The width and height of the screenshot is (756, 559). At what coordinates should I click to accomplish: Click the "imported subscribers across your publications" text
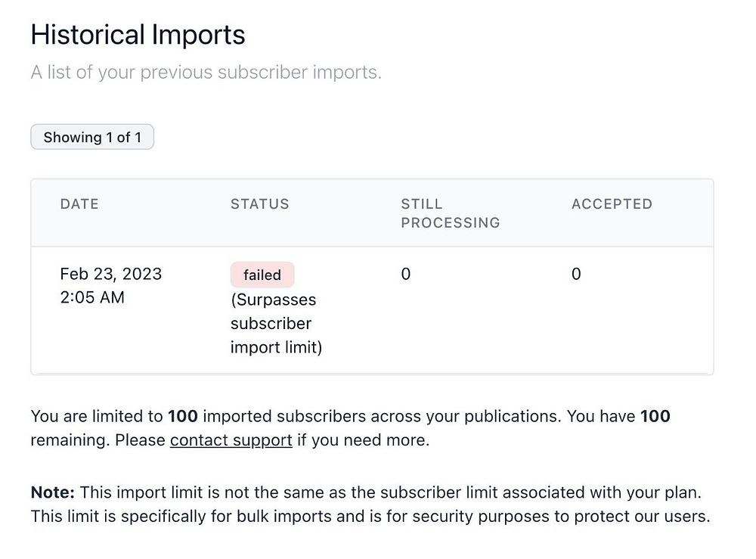point(380,416)
